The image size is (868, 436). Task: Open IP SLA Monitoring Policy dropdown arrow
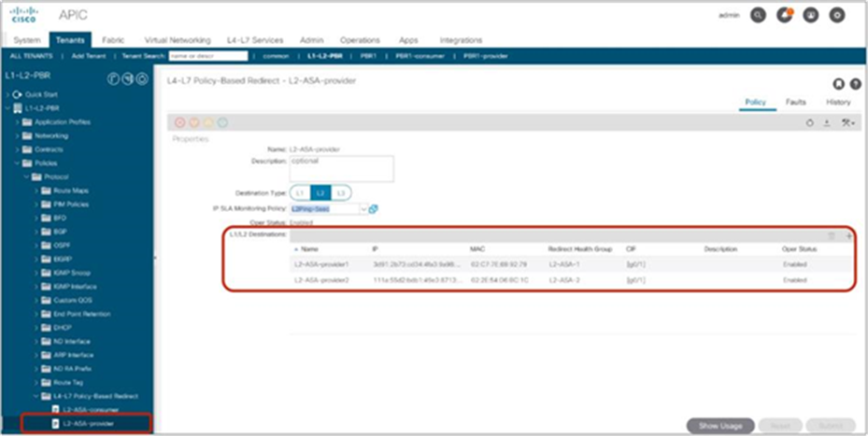(363, 209)
